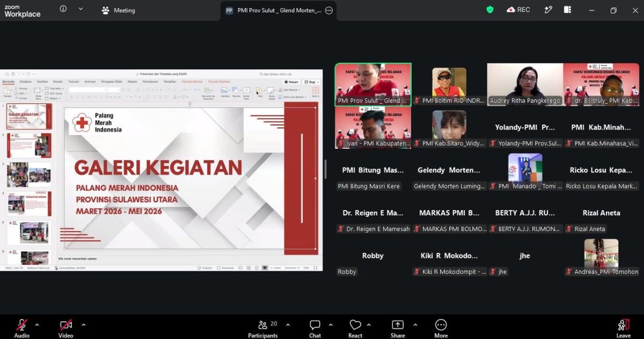Select PMI Prov Sulut Glend video tile
This screenshot has height=339, width=644.
click(373, 84)
